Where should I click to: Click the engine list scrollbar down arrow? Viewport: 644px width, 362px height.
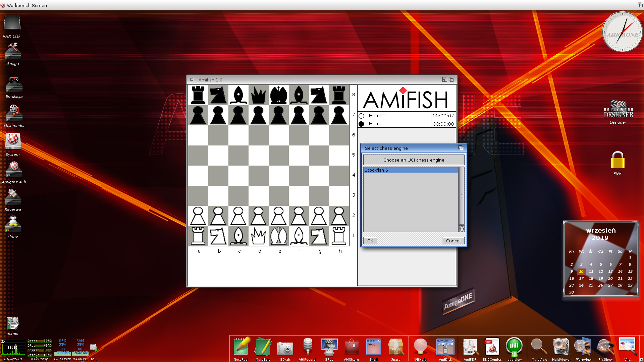coord(462,230)
